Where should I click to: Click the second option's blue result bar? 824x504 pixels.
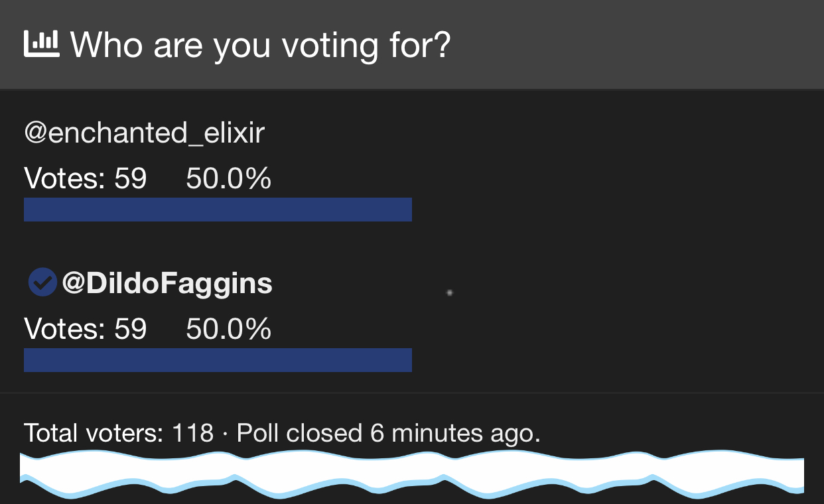(x=218, y=360)
